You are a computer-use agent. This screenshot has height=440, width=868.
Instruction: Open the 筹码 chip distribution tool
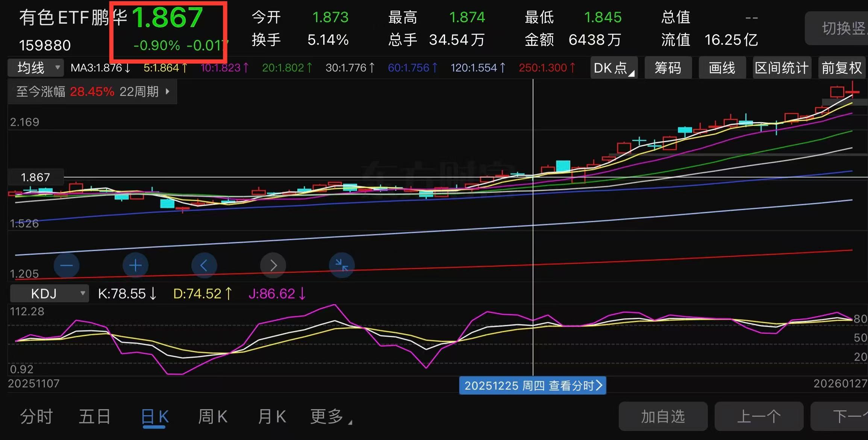coord(668,68)
